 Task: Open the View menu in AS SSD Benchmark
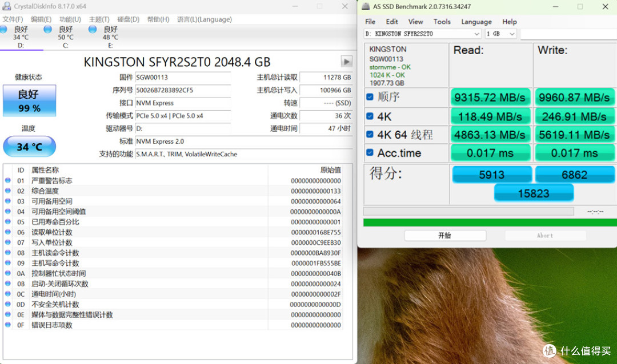tap(415, 22)
